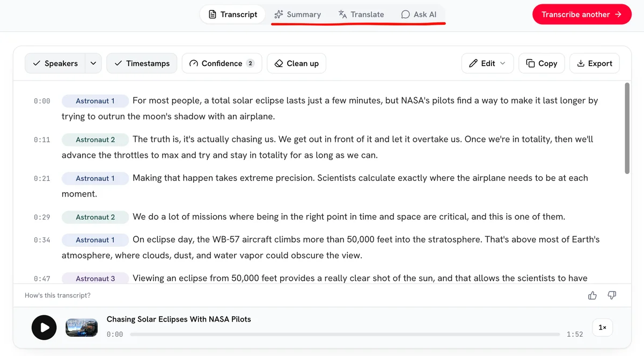Click Astronaut 1 label at 0:00
Screen dimensions: 644x356
coord(95,101)
